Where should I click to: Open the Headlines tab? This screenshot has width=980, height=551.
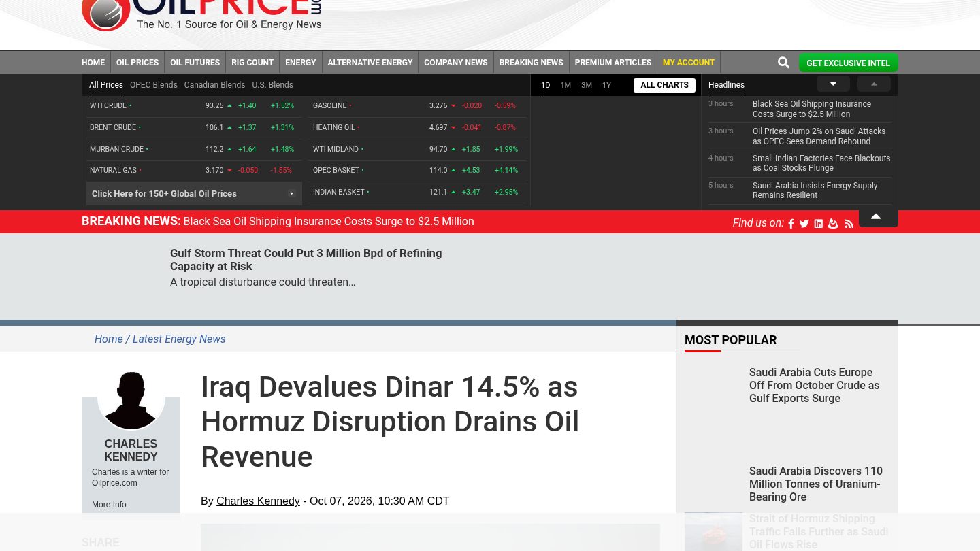[726, 85]
